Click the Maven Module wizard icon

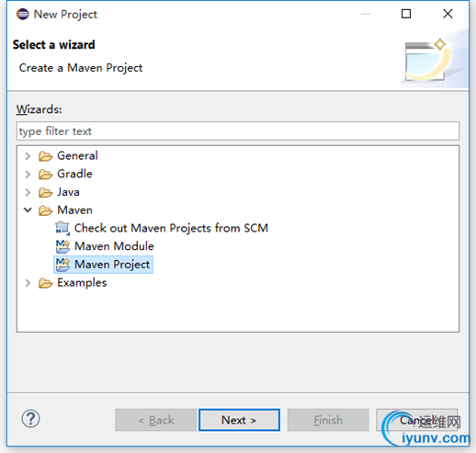click(62, 246)
